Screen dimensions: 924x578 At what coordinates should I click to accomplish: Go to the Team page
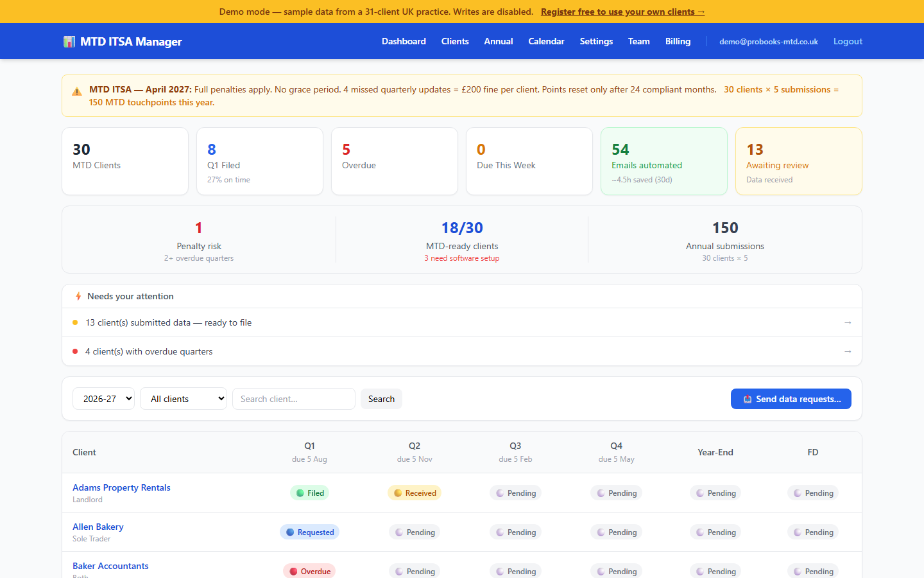point(638,41)
